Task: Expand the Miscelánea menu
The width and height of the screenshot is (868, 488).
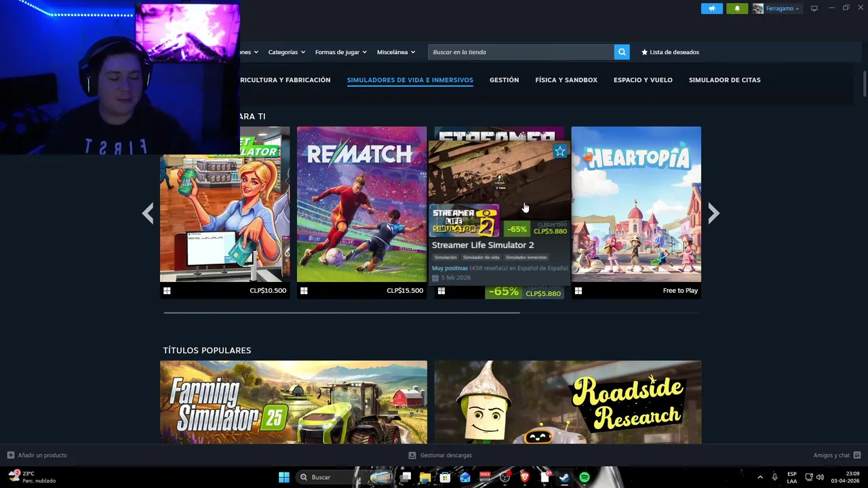Action: coord(395,52)
